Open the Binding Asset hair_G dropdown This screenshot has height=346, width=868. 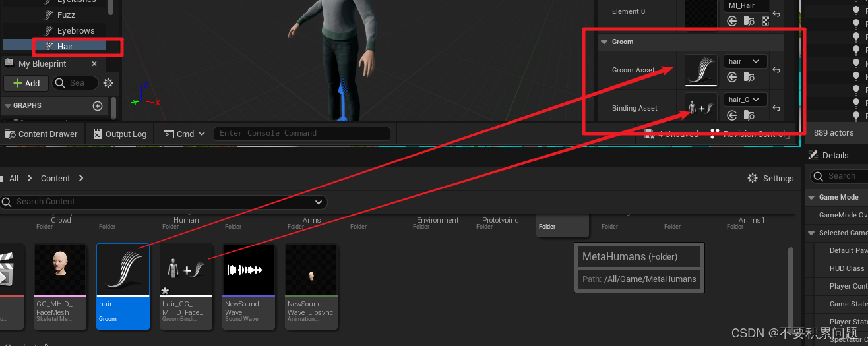coord(745,100)
